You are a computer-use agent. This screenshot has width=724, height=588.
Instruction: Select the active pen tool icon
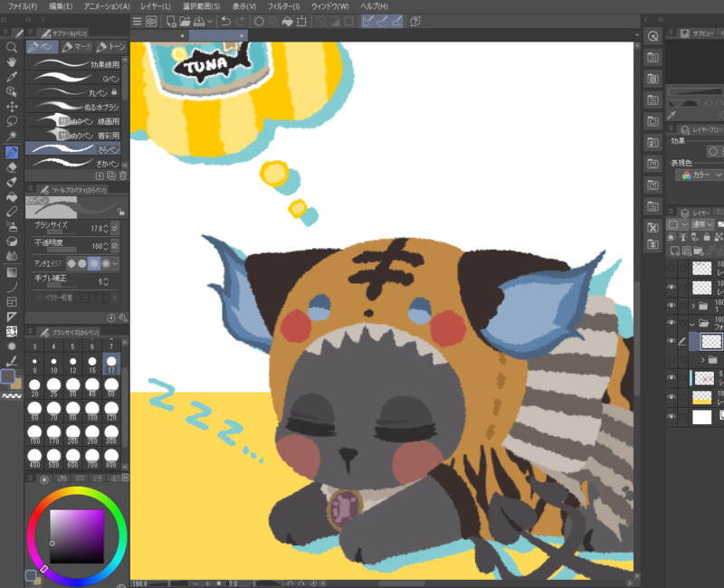pos(12,152)
